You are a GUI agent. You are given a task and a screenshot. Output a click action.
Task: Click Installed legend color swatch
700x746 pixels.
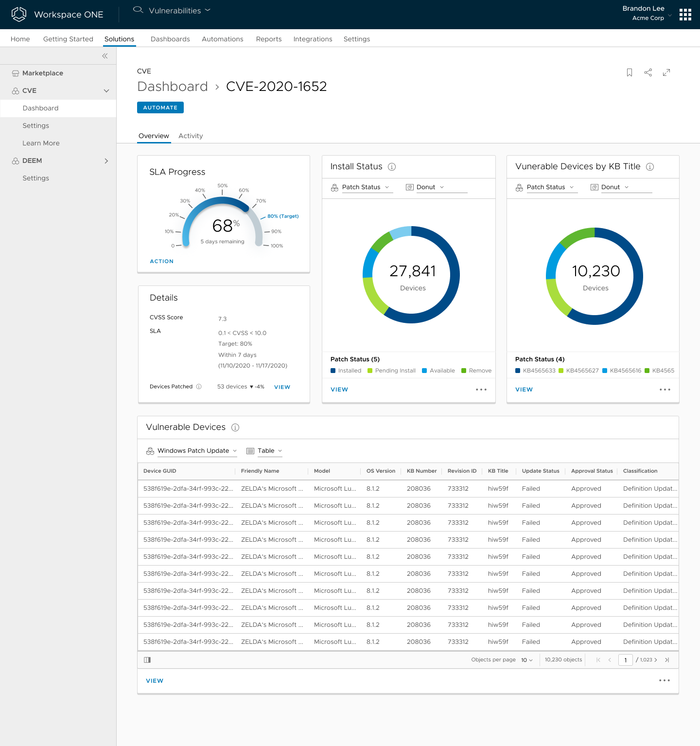pos(333,371)
